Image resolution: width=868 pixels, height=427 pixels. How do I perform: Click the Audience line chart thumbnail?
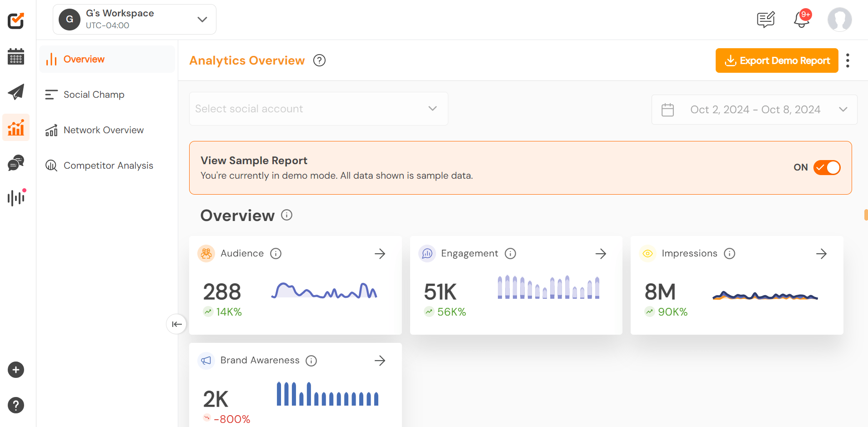click(324, 290)
